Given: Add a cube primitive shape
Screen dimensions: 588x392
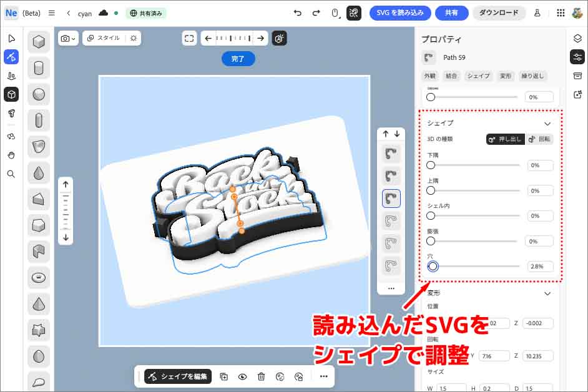Looking at the screenshot, I should (x=39, y=42).
